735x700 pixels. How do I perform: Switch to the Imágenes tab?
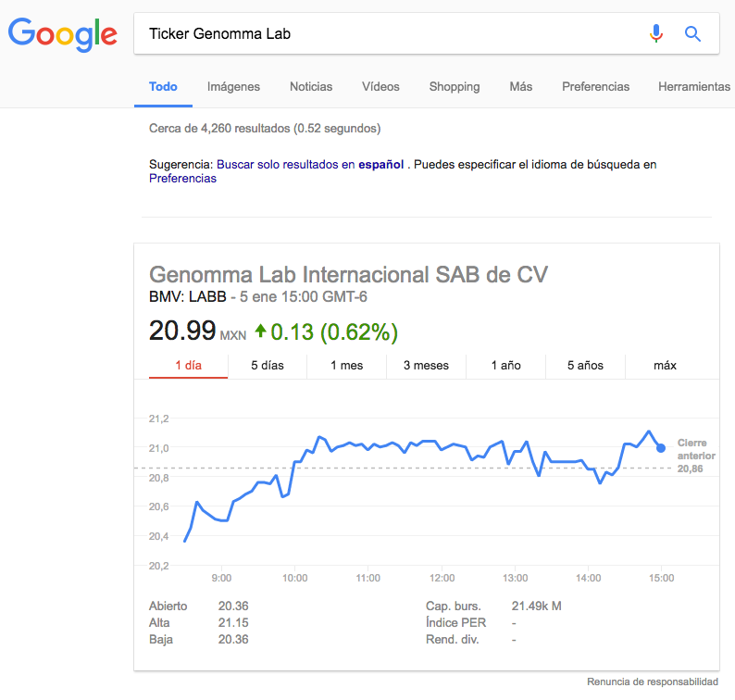[233, 86]
